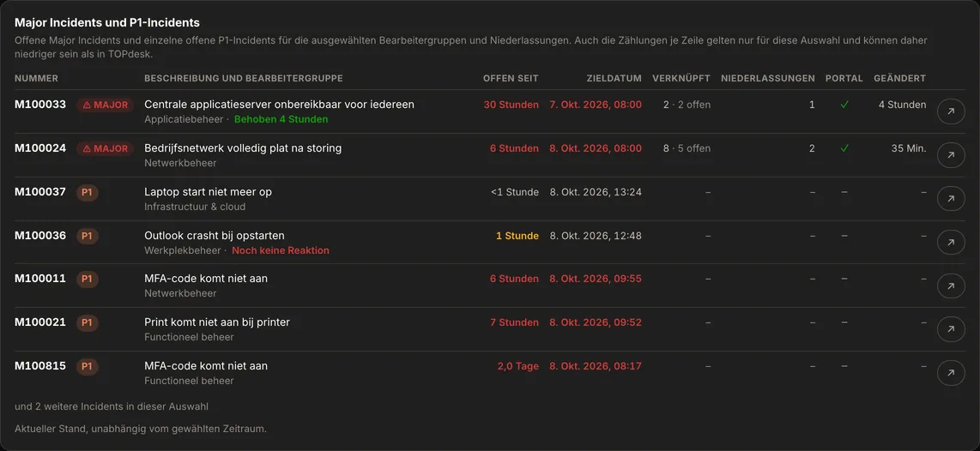Click the PORTAL column header
The height and width of the screenshot is (451, 980).
(x=844, y=79)
